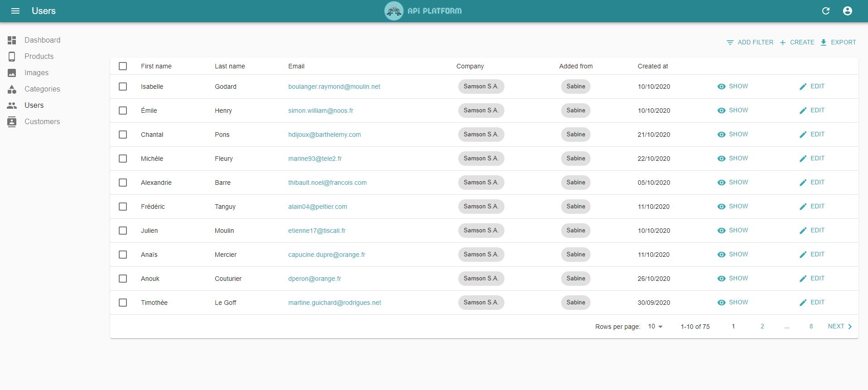Open Products from the sidebar menu
The width and height of the screenshot is (868, 390).
pyautogui.click(x=39, y=57)
